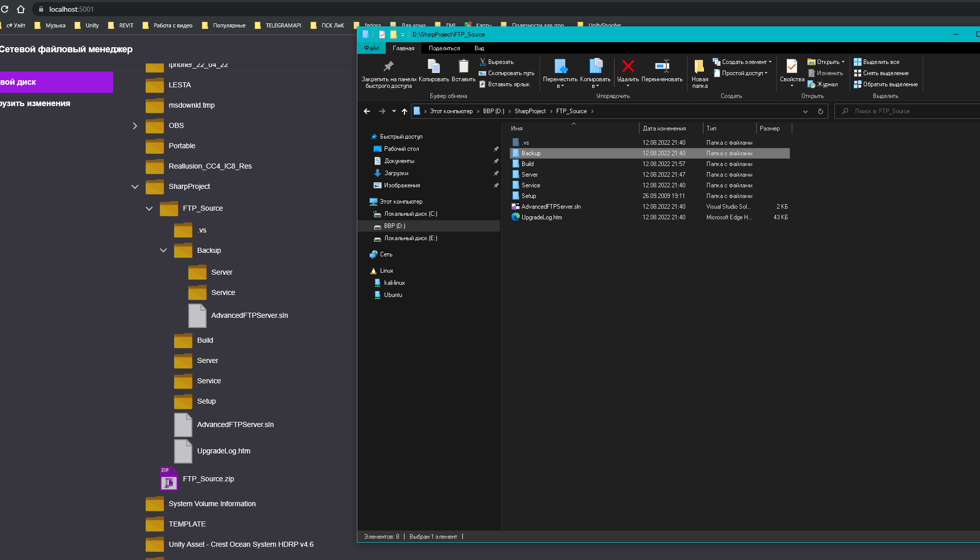The width and height of the screenshot is (980, 560).
Task: Click ВВР (D:) breadcrumb in address bar
Action: tap(493, 111)
